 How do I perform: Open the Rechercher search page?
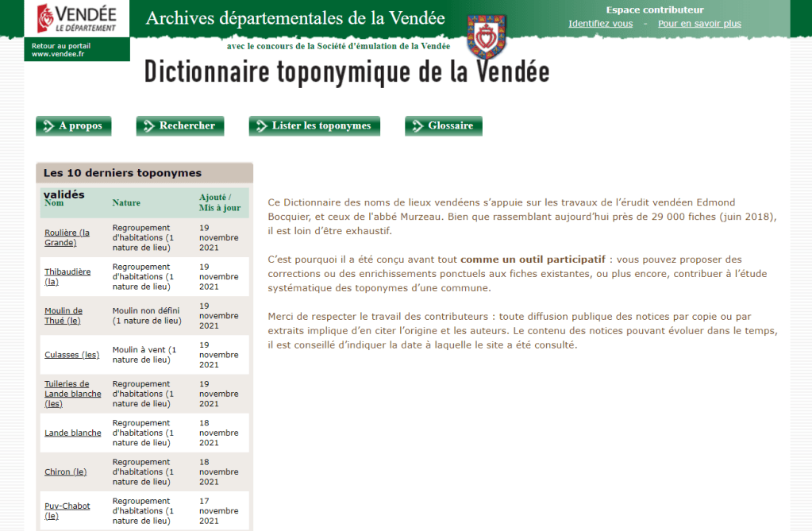(187, 126)
